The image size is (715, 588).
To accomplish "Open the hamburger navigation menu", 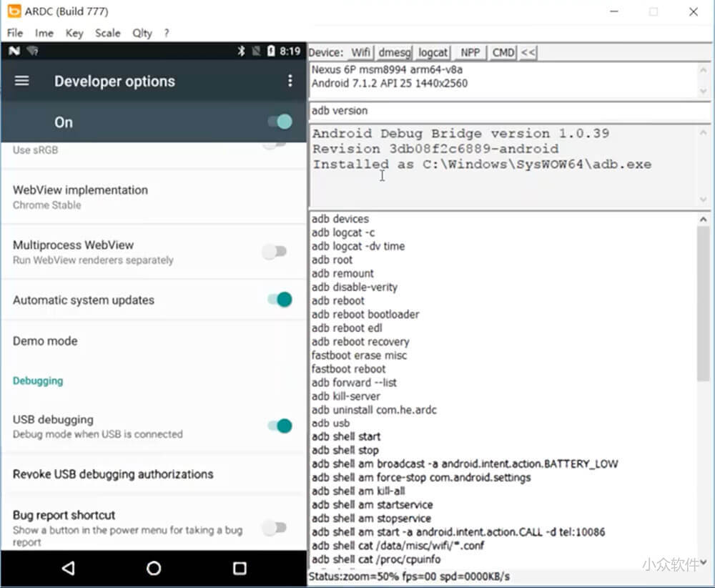I will (22, 81).
